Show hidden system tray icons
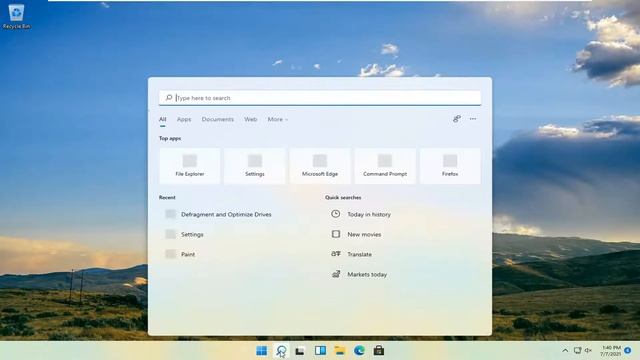Viewport: 640px width, 360px height. point(565,351)
